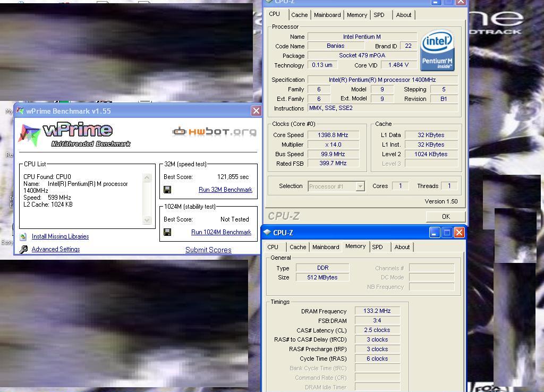544x392 pixels.
Task: Click the memory Size value 512 MBytes
Action: [322, 277]
